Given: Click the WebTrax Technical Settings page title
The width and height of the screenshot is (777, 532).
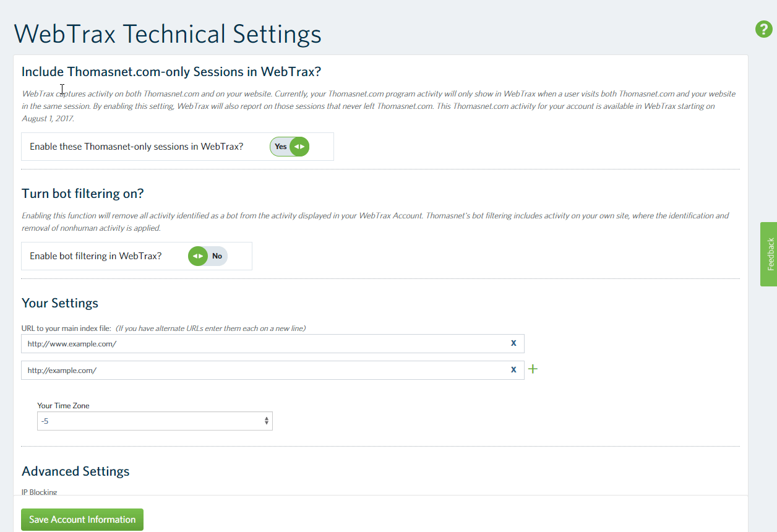Looking at the screenshot, I should pos(168,34).
